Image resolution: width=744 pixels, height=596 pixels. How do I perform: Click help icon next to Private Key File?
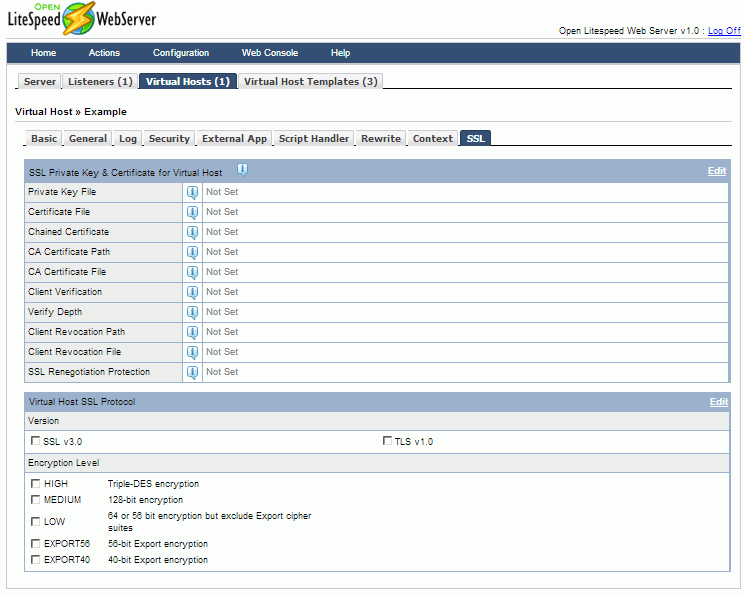coord(192,192)
